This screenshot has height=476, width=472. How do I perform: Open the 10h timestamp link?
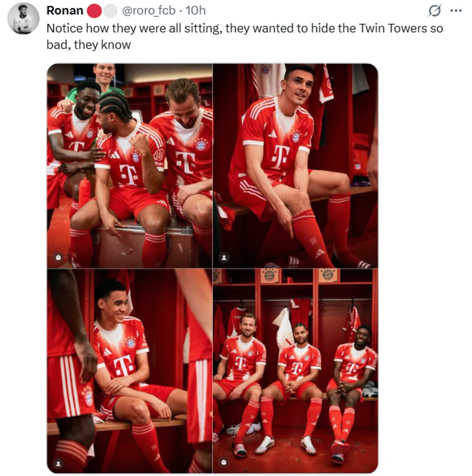click(x=195, y=11)
